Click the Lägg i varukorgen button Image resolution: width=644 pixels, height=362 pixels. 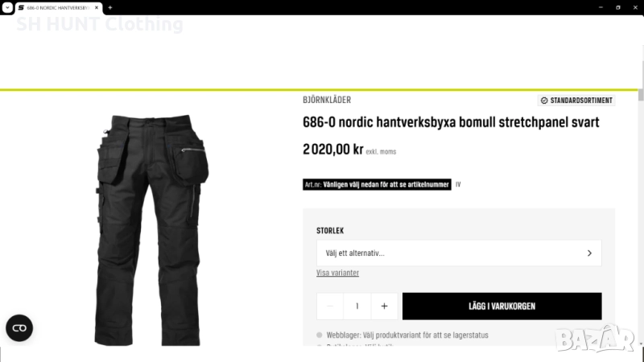502,306
